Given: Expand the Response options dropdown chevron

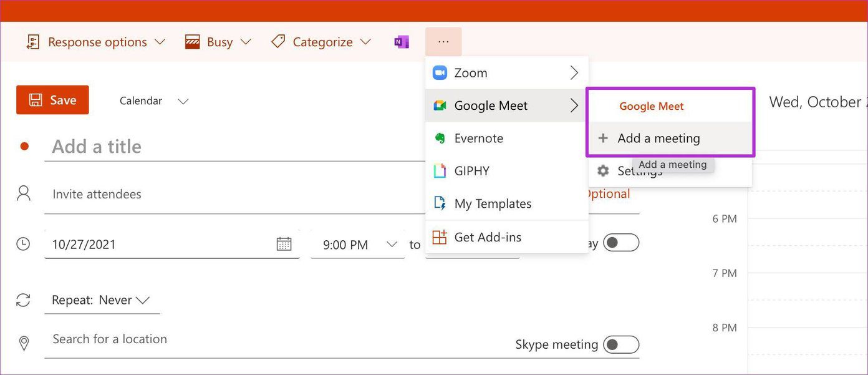Looking at the screenshot, I should [x=160, y=42].
